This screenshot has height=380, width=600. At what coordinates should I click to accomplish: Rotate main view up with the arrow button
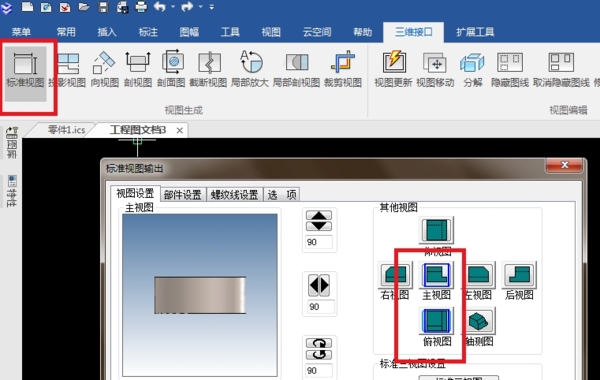pyautogui.click(x=319, y=215)
